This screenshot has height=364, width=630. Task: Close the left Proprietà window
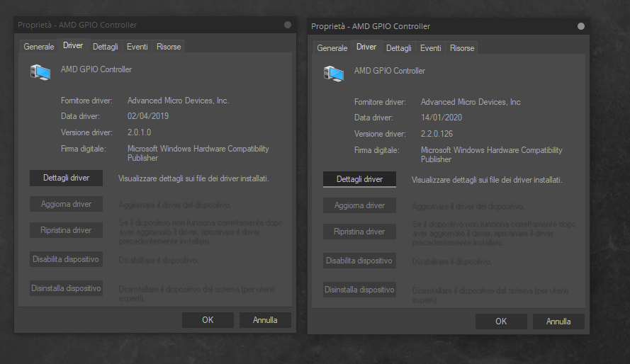(288, 25)
